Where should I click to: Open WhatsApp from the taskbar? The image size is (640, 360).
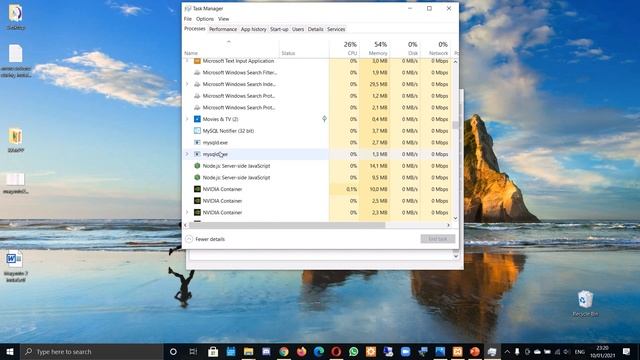[353, 351]
